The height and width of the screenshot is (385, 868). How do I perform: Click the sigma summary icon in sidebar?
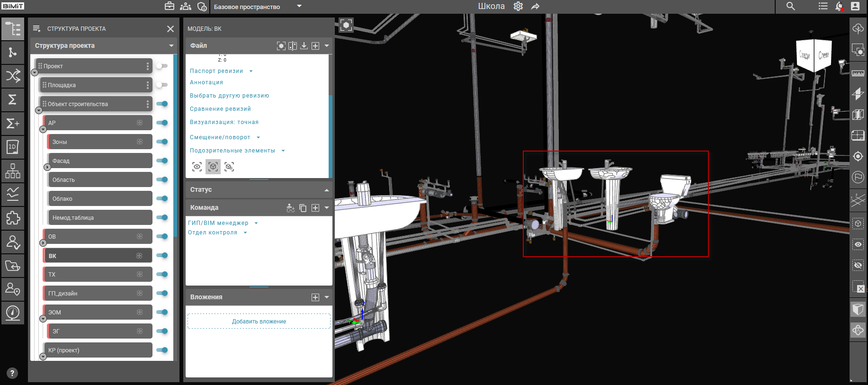[12, 99]
